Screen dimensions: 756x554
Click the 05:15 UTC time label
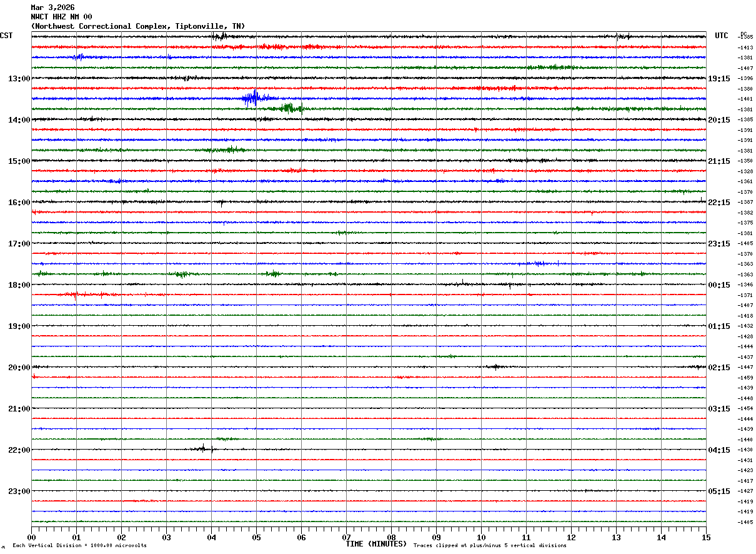(x=719, y=491)
